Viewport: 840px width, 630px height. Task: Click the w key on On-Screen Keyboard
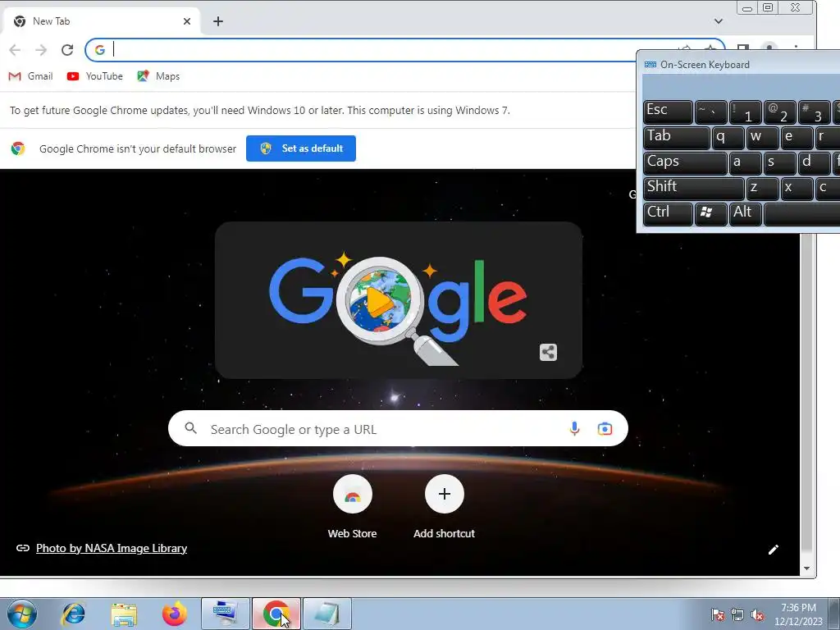762,138
